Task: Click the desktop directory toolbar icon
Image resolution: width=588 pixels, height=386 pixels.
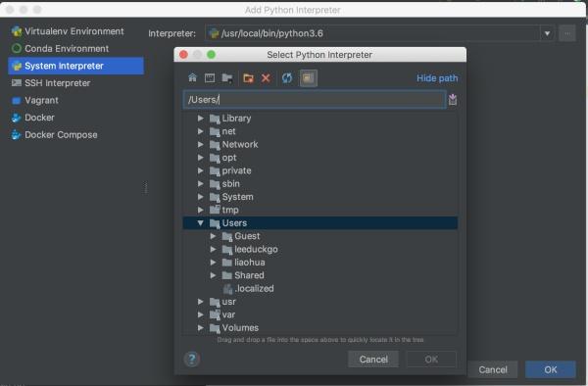Action: click(210, 78)
